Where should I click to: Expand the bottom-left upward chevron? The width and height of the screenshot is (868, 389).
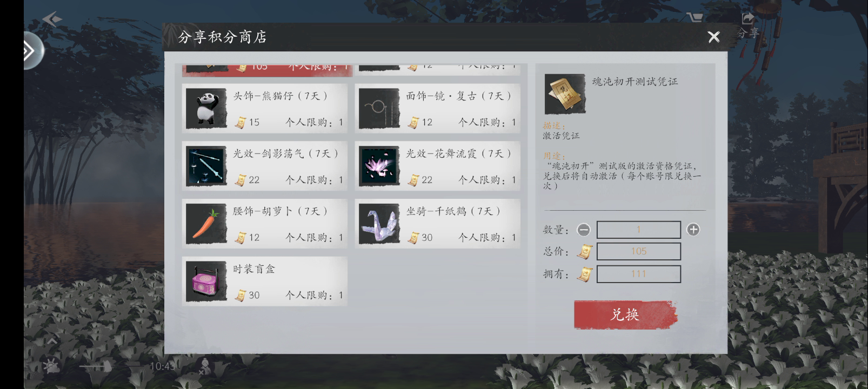coord(51,341)
